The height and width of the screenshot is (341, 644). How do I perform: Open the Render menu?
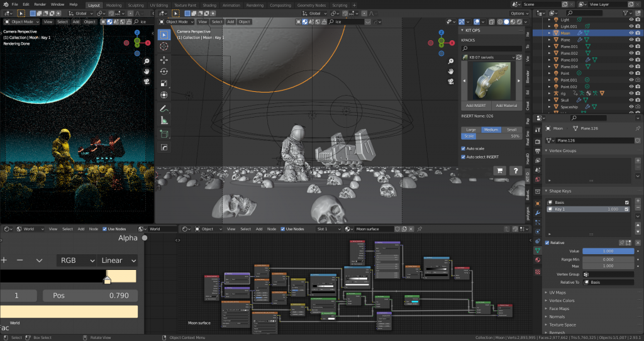[40, 4]
